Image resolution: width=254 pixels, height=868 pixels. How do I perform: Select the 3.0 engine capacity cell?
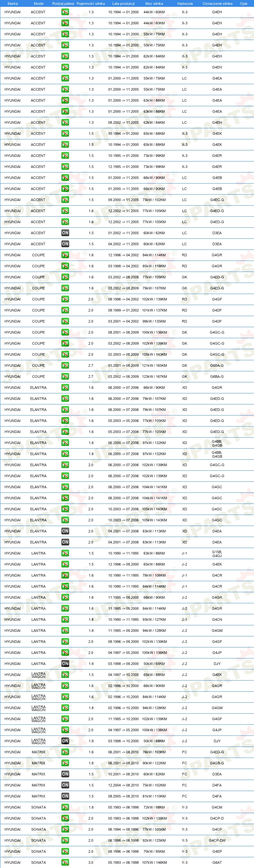pyautogui.click(x=91, y=862)
